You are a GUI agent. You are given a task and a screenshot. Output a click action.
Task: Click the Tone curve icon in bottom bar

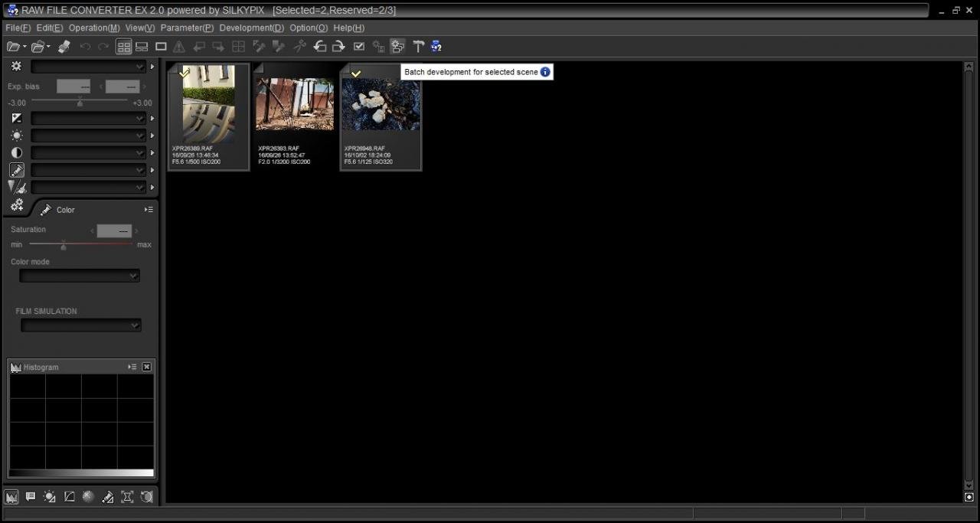(69, 497)
